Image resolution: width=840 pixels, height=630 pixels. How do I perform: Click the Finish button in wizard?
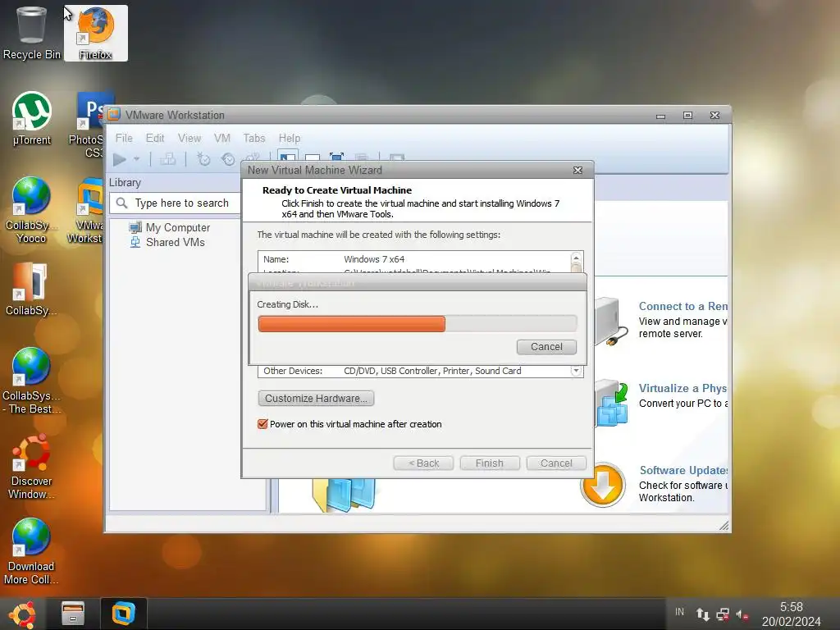[x=490, y=463]
